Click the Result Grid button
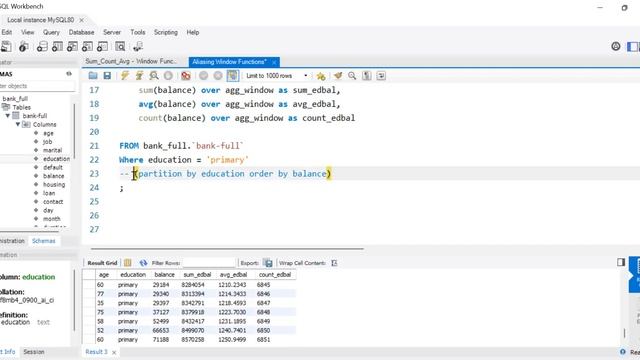Viewport: 640px width, 360px height. 102,263
